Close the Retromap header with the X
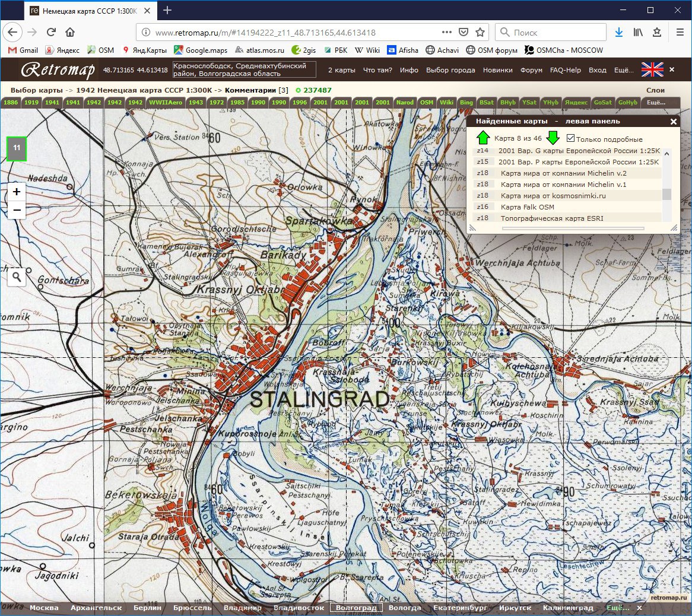 click(x=672, y=69)
